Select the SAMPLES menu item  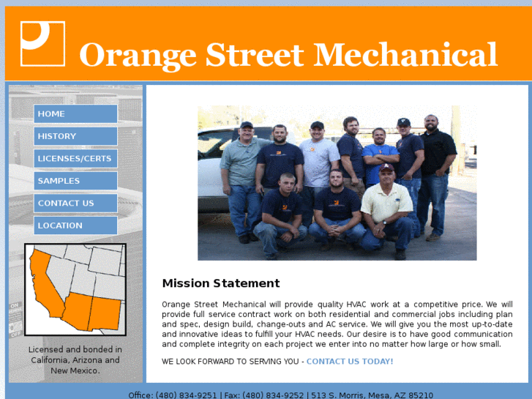pyautogui.click(x=75, y=181)
